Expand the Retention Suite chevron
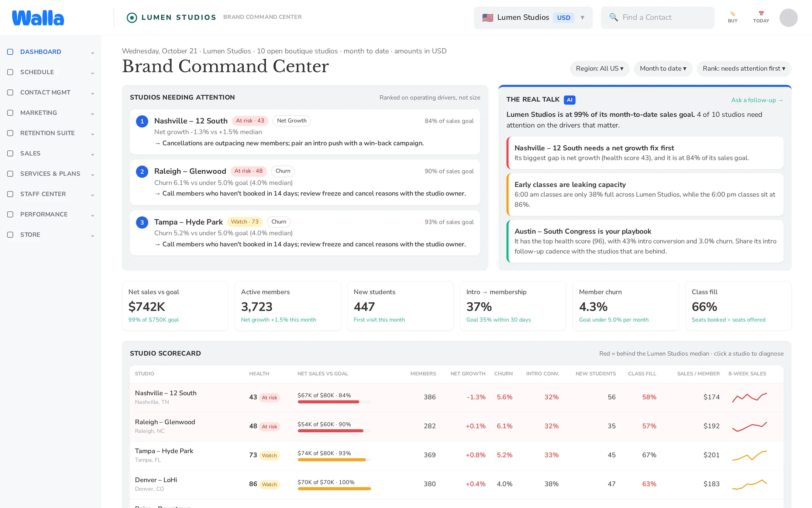 click(93, 134)
